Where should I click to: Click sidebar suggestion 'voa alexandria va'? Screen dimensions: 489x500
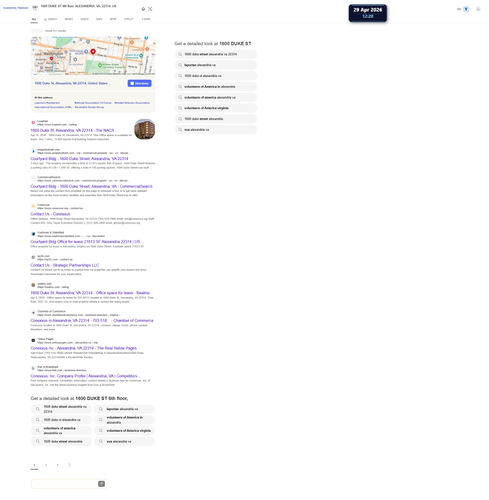tap(216, 130)
